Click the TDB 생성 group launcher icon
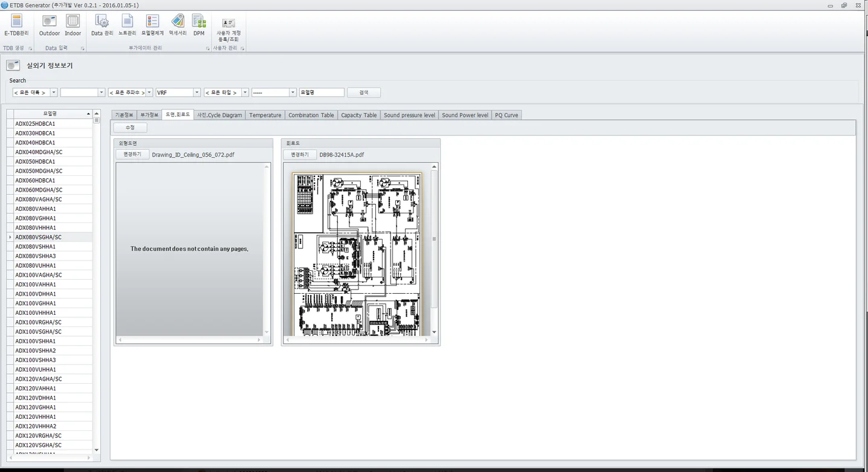The width and height of the screenshot is (868, 472). (30, 48)
